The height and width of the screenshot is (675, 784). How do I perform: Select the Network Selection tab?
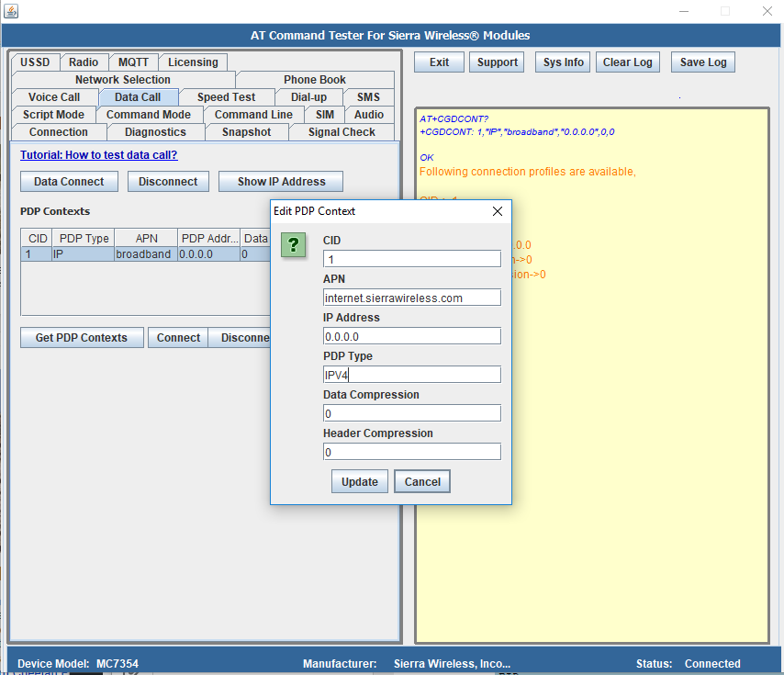click(x=123, y=80)
